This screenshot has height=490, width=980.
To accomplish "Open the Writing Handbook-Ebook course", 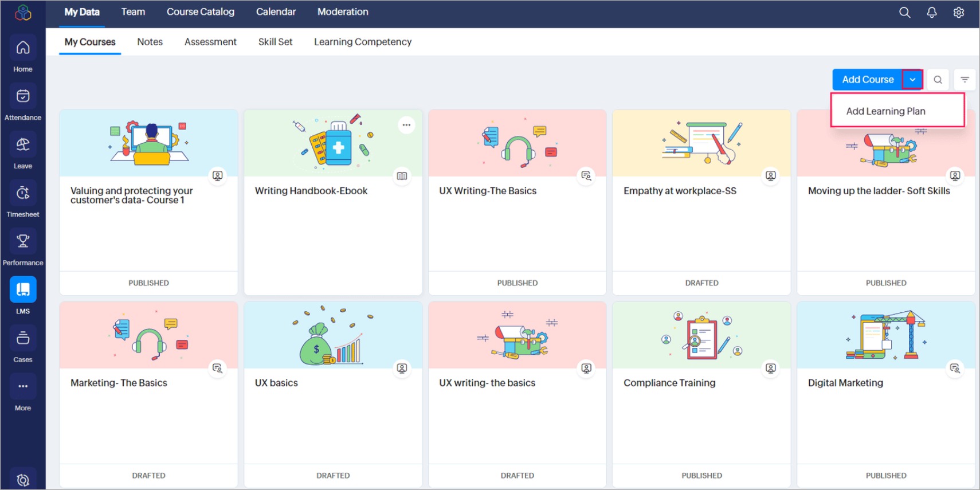I will coord(311,191).
